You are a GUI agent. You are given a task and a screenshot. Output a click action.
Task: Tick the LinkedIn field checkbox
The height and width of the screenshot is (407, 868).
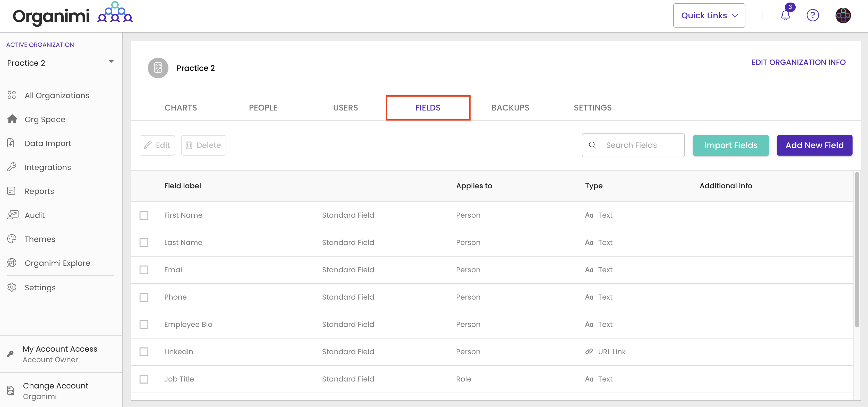(144, 352)
